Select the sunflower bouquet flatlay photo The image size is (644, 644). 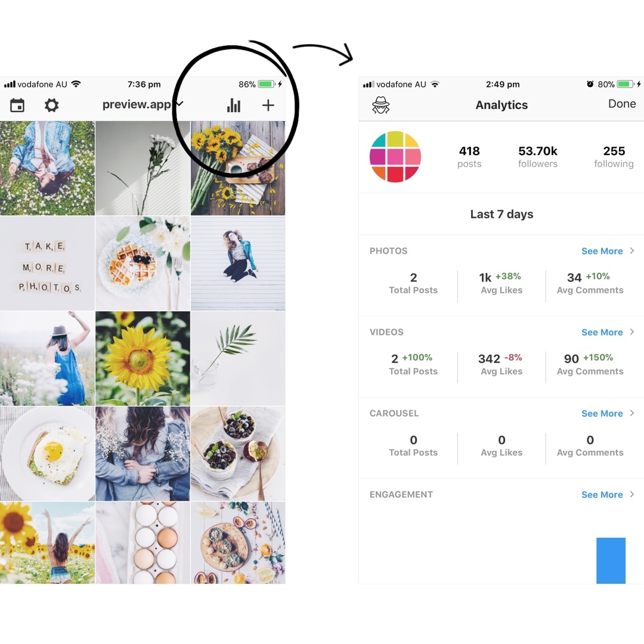point(238,168)
